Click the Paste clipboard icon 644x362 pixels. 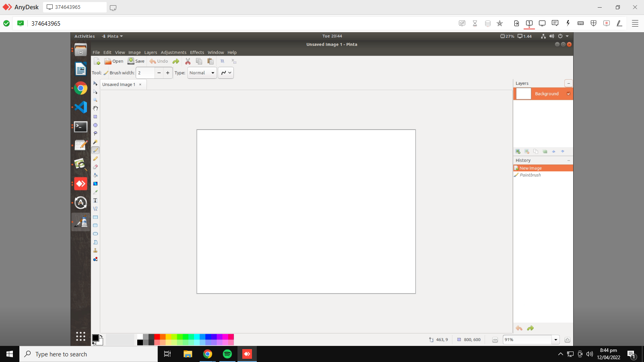point(210,61)
